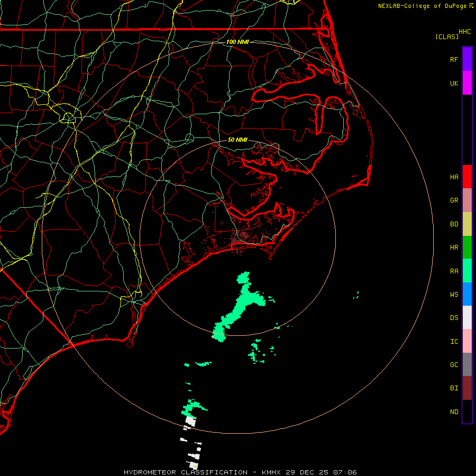This screenshot has height=476, width=476.
Task: Click the '07:06' timestamp text
Action: [344, 472]
